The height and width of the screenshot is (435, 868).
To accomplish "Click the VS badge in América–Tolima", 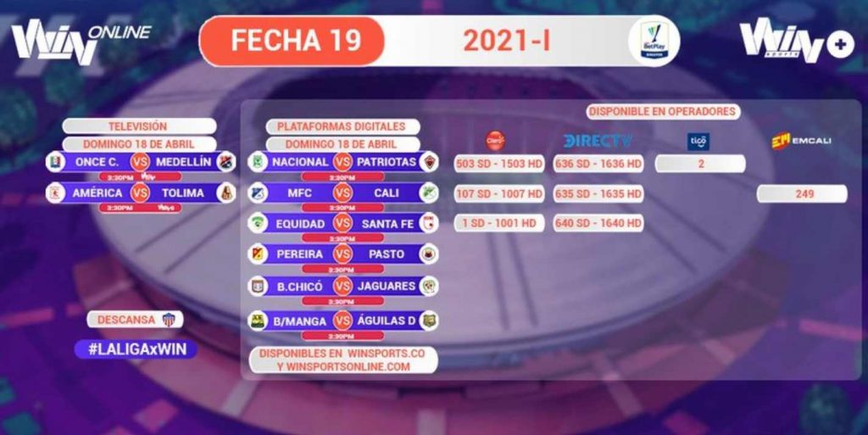I will coord(140,192).
